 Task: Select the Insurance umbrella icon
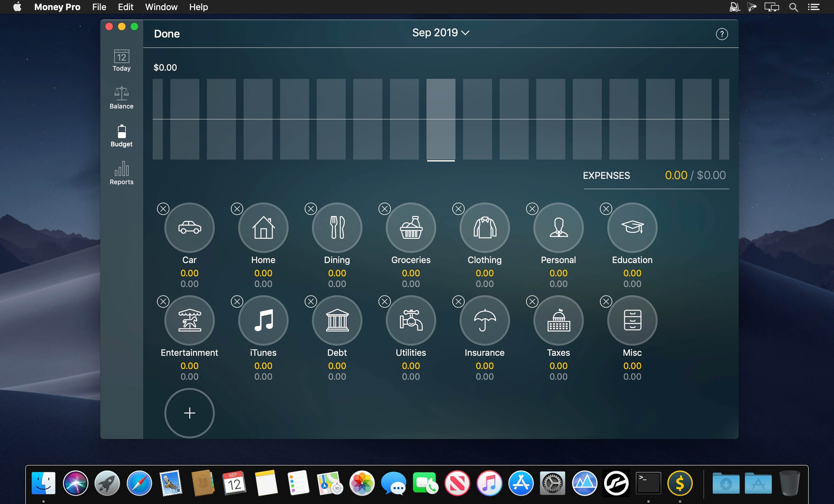(485, 320)
